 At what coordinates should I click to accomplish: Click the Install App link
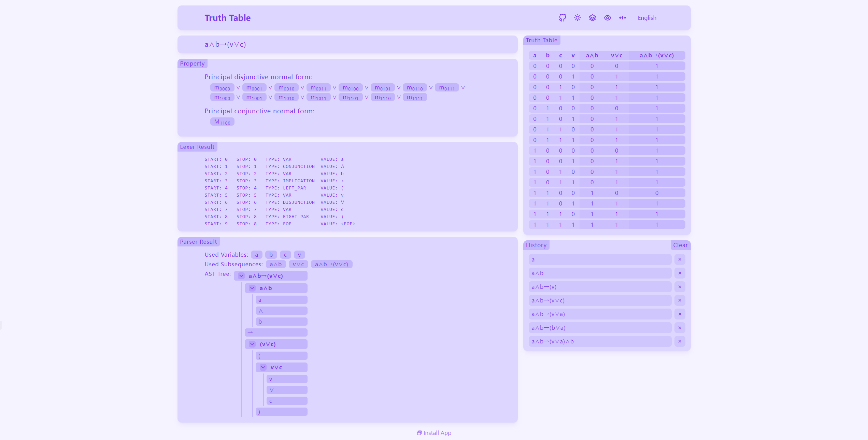pos(434,433)
